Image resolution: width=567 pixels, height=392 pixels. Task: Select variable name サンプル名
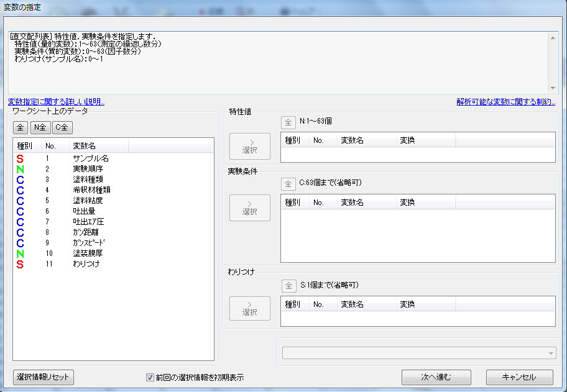coord(91,158)
